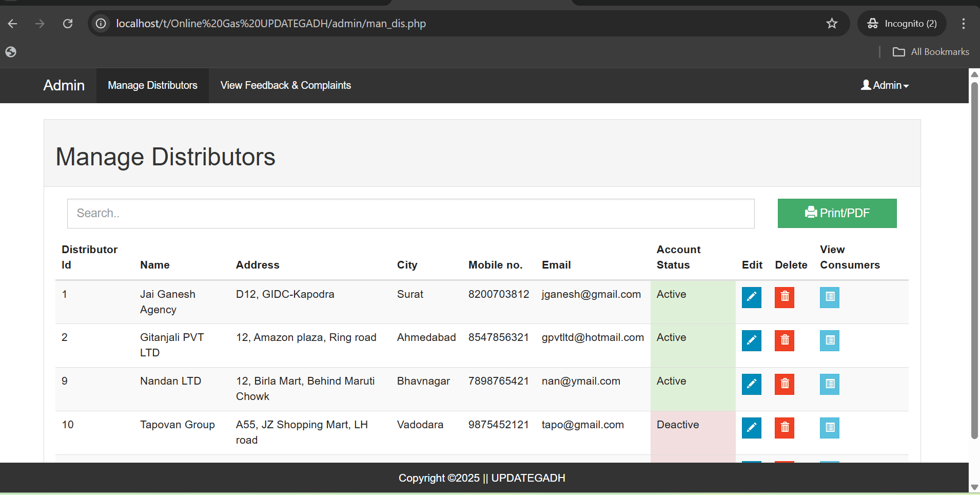Image resolution: width=980 pixels, height=495 pixels.
Task: Click the green Print/PDF button
Action: (837, 213)
